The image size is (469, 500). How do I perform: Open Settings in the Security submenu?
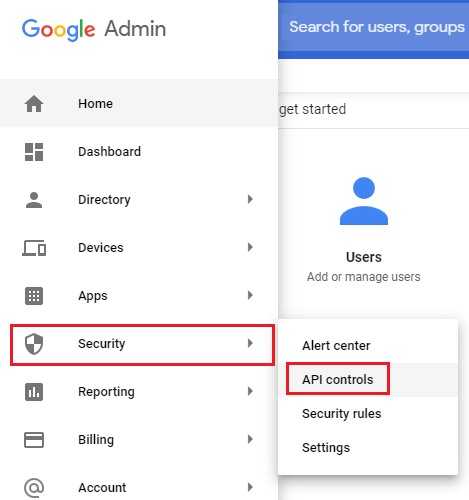(368, 448)
